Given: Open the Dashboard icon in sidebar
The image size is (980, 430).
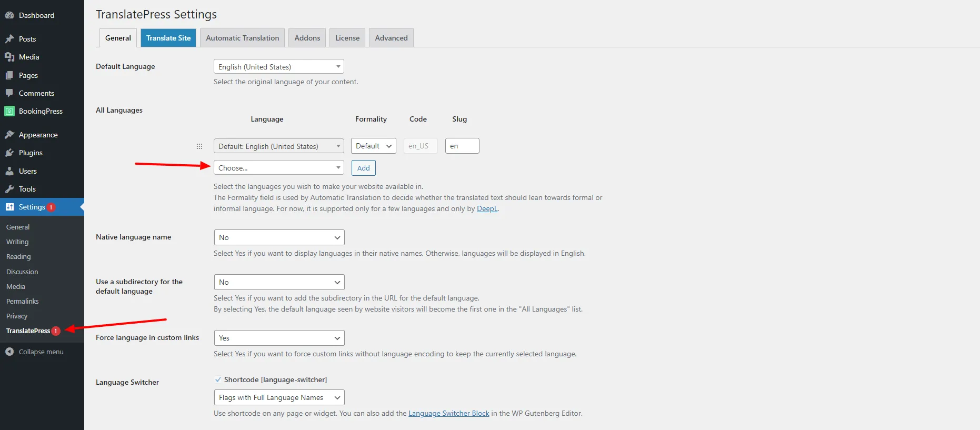Looking at the screenshot, I should (x=9, y=15).
